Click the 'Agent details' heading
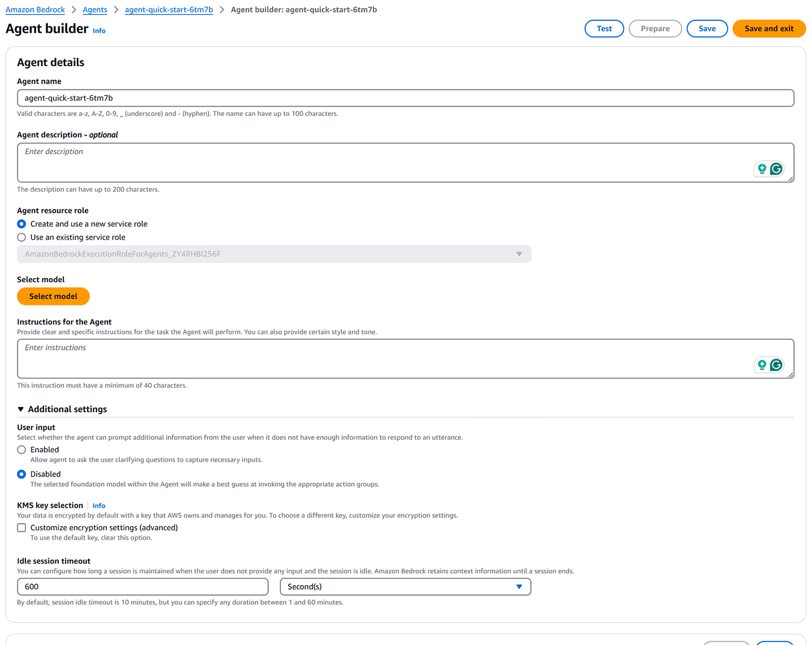 click(51, 63)
